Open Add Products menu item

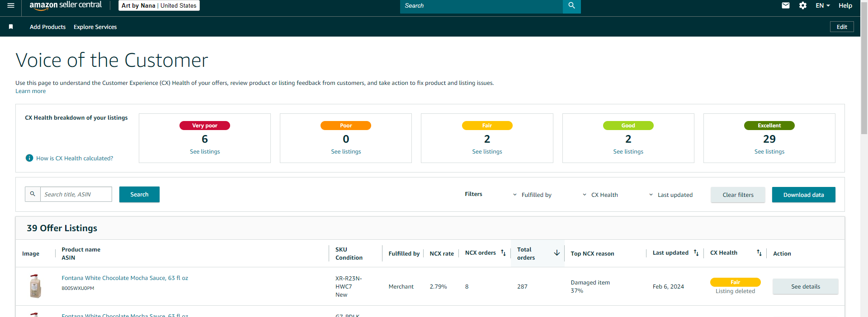(47, 27)
